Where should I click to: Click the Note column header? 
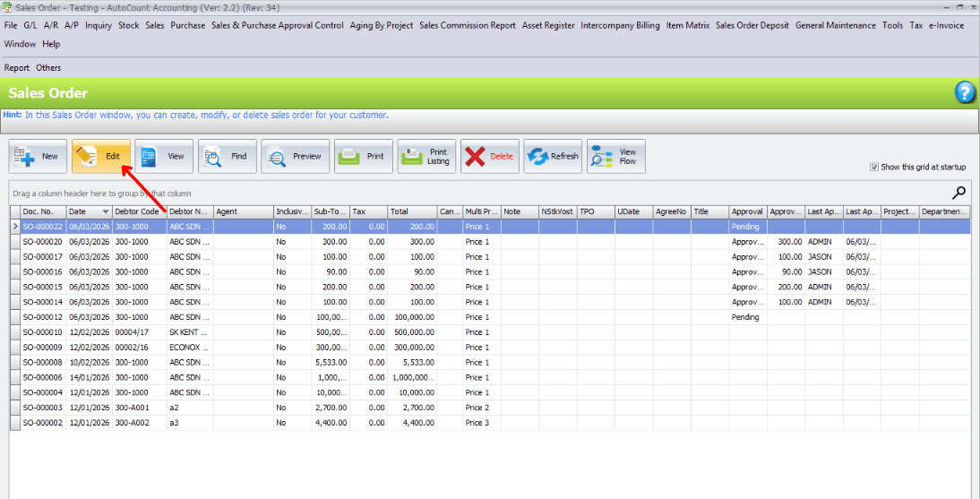point(520,212)
